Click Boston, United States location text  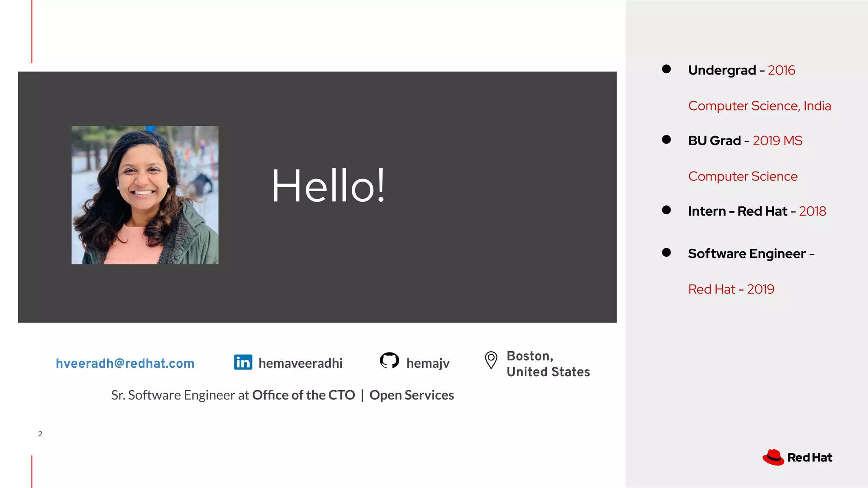click(548, 364)
